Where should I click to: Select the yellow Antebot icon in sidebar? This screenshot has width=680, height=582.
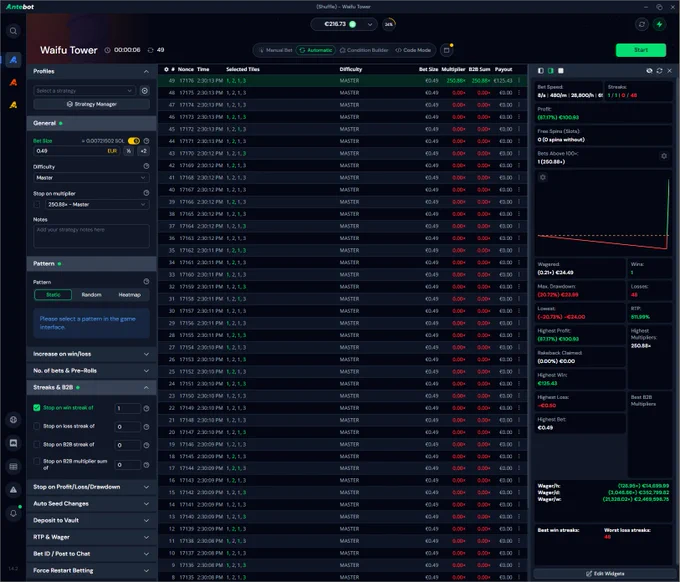tap(13, 105)
